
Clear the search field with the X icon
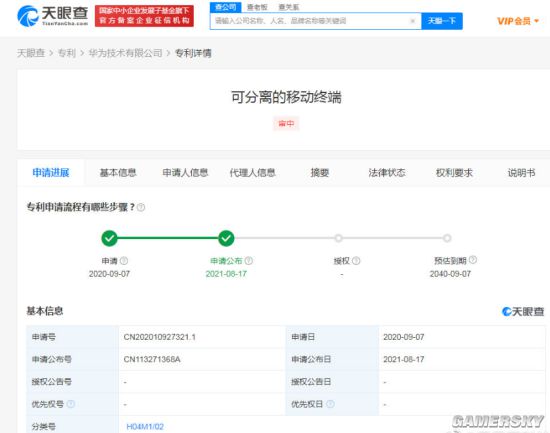click(413, 21)
